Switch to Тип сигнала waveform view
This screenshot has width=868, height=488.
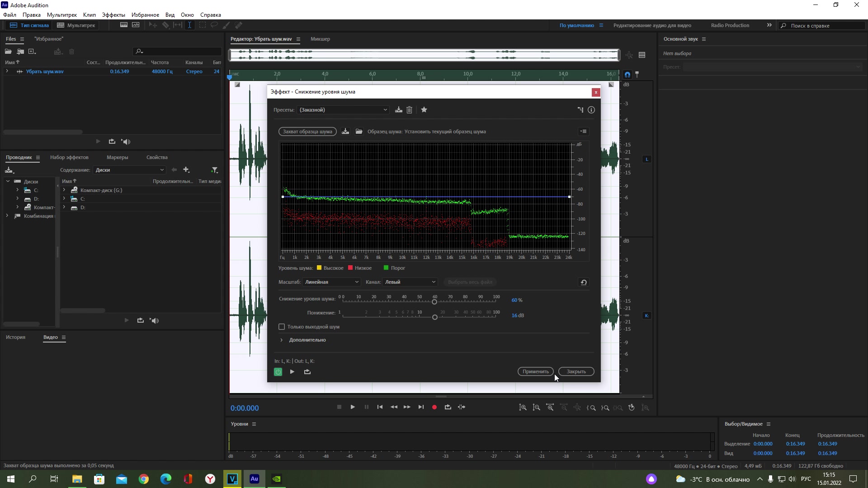pyautogui.click(x=29, y=25)
